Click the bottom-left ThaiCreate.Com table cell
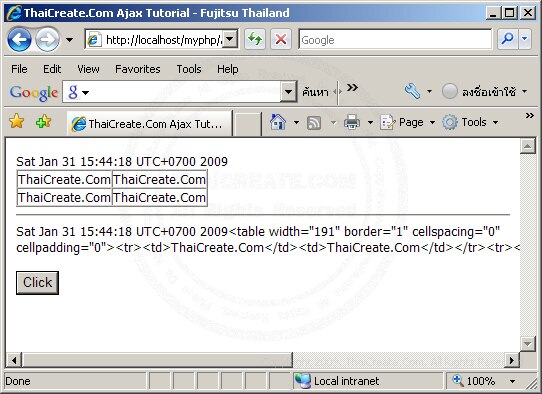This screenshot has height=394, width=542. (x=64, y=197)
